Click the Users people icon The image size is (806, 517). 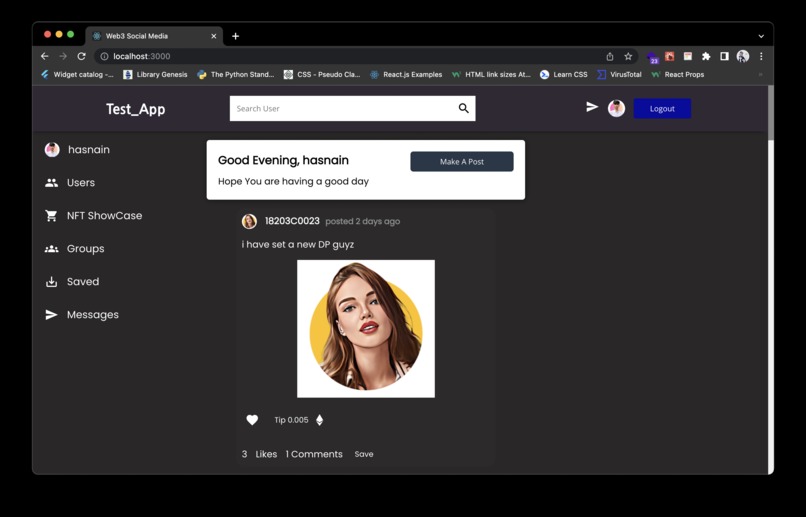tap(51, 182)
